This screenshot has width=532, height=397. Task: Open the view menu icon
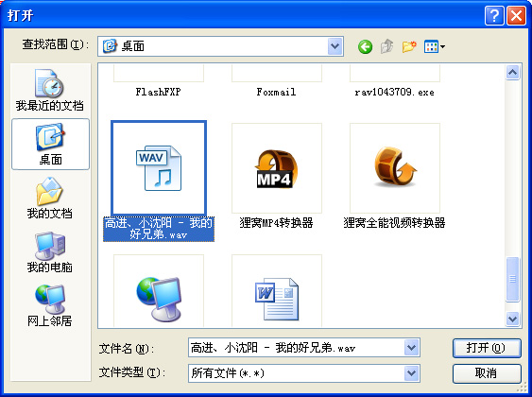[x=435, y=46]
